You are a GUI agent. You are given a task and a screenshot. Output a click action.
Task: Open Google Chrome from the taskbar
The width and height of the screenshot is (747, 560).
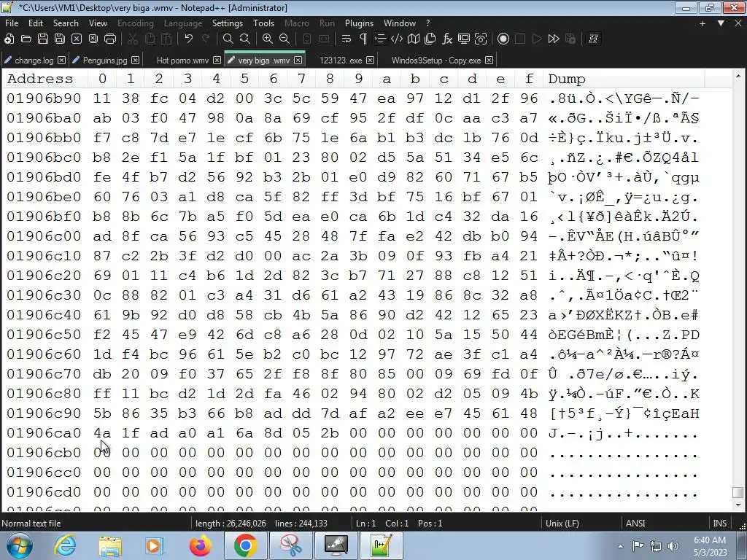tap(245, 545)
